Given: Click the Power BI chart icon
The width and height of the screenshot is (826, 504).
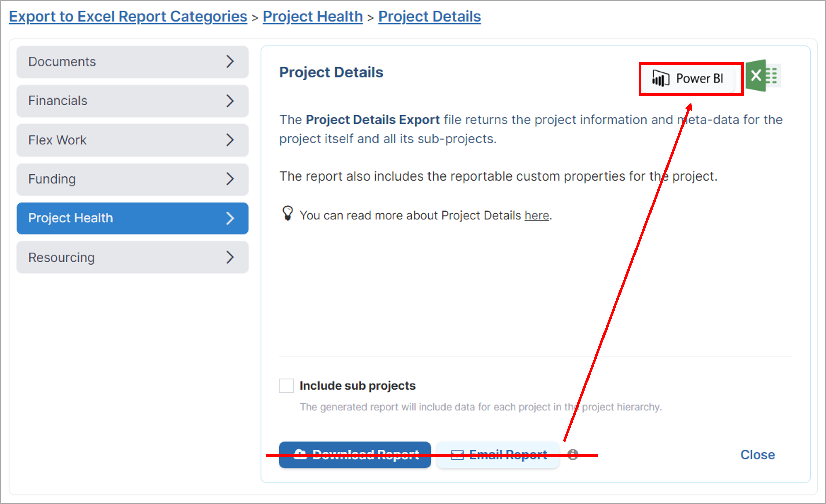Looking at the screenshot, I should click(x=660, y=78).
